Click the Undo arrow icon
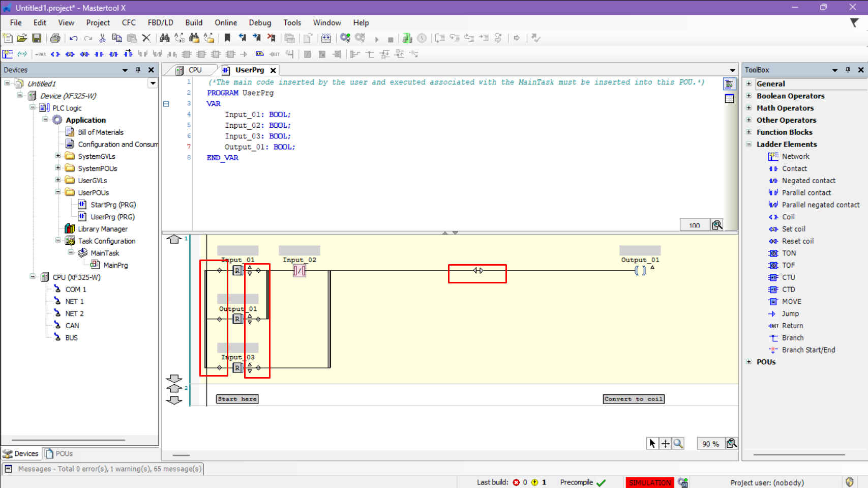 pyautogui.click(x=74, y=38)
